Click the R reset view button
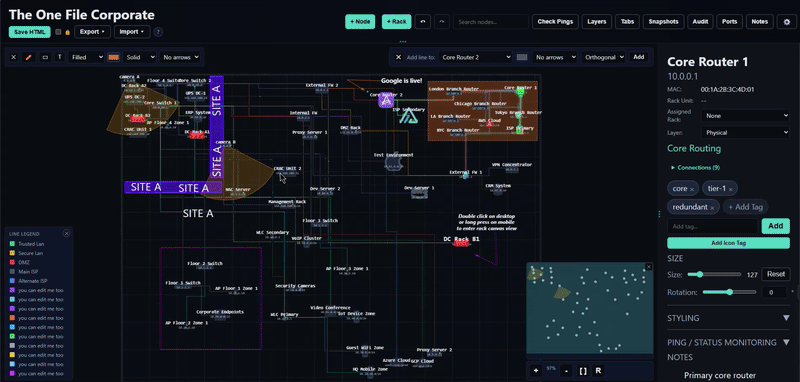The image size is (800, 382). (598, 370)
